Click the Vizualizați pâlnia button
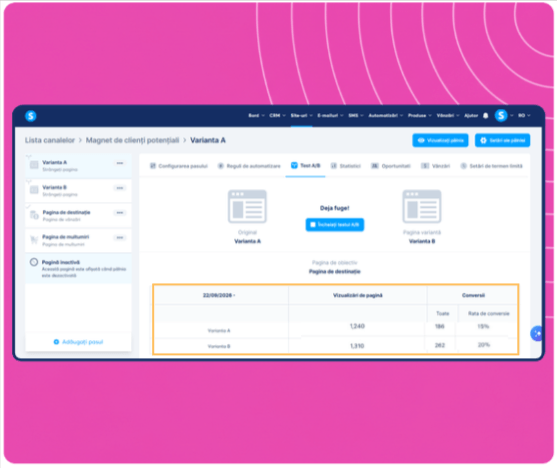Screen dimensions: 557x468 [440, 140]
